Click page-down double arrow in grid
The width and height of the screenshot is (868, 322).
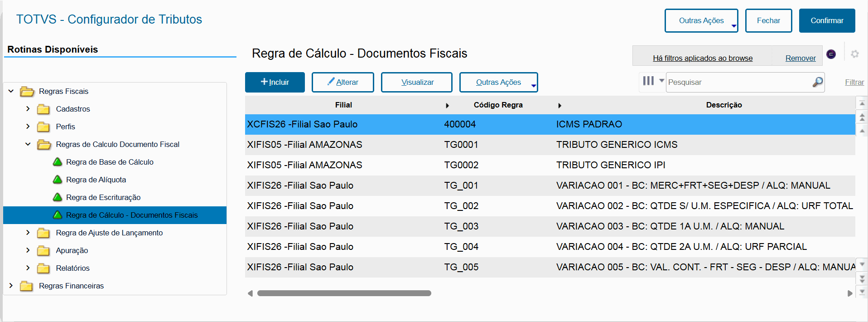point(862,278)
